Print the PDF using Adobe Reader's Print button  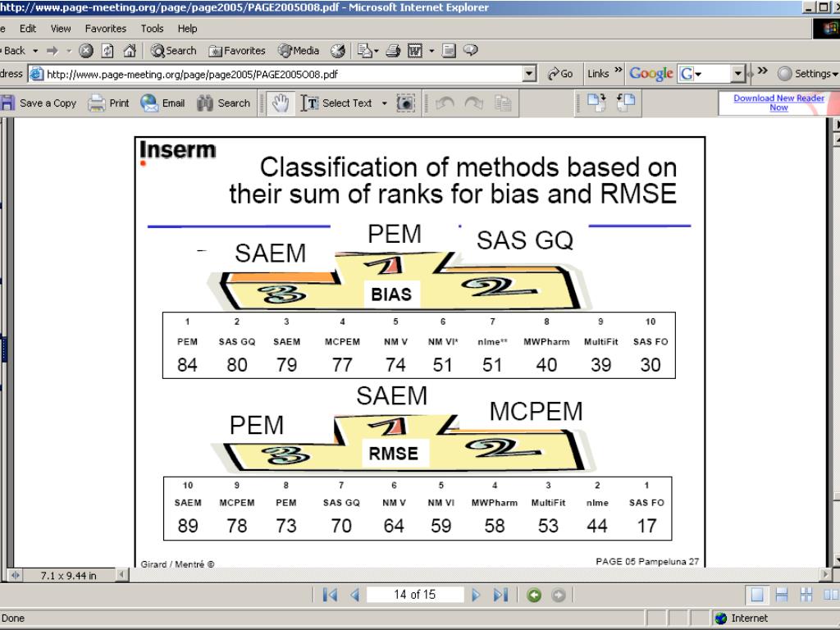[109, 103]
